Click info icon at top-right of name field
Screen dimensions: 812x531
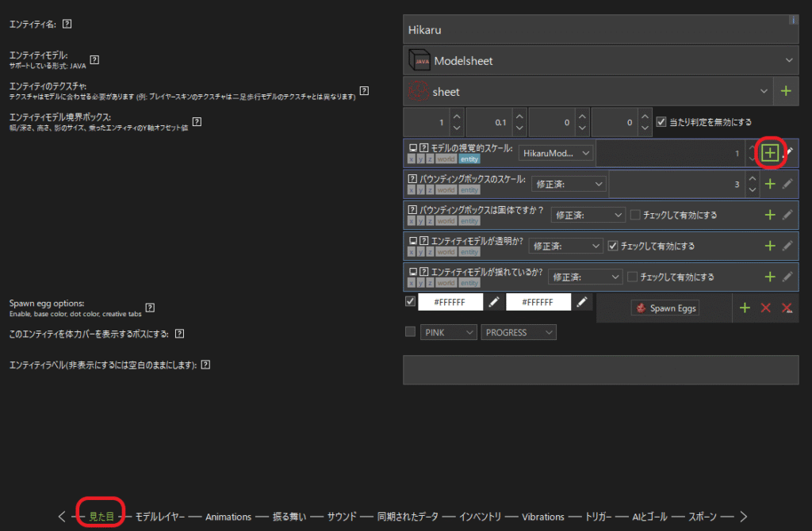click(792, 20)
